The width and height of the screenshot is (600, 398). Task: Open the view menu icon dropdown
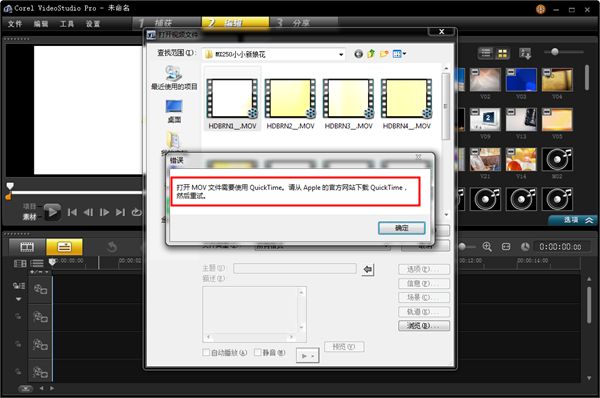coord(399,54)
